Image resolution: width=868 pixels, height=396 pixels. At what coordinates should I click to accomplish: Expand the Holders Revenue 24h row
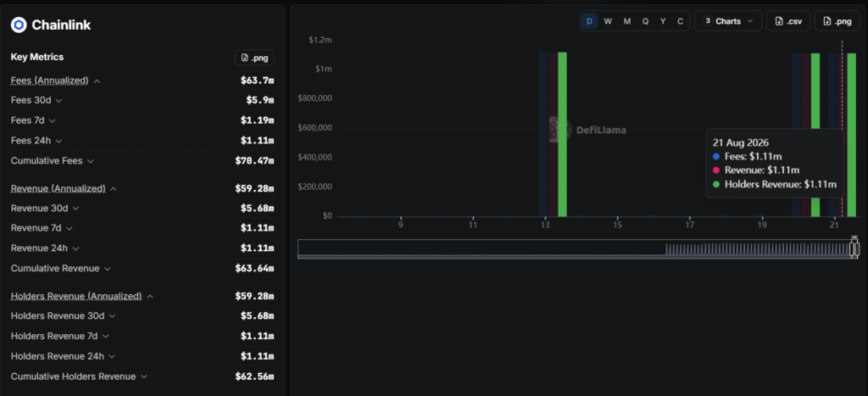coord(113,356)
